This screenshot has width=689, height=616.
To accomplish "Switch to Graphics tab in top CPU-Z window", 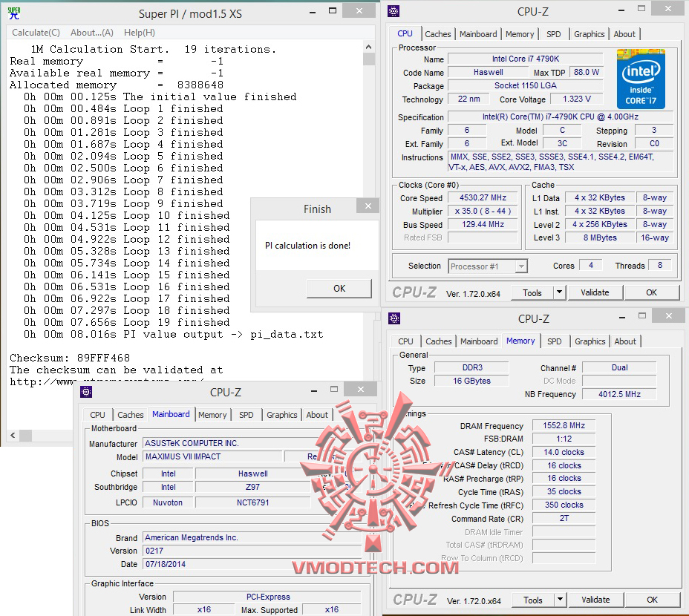I will click(590, 34).
